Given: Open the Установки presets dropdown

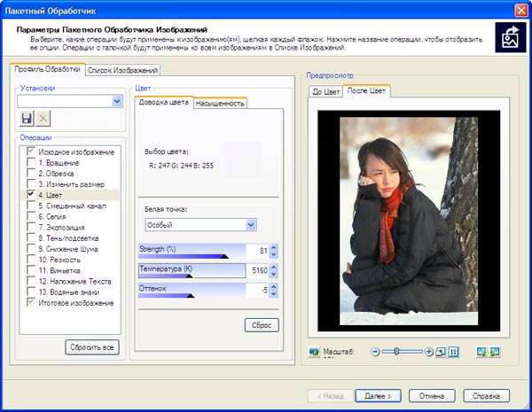Looking at the screenshot, I should tap(117, 101).
